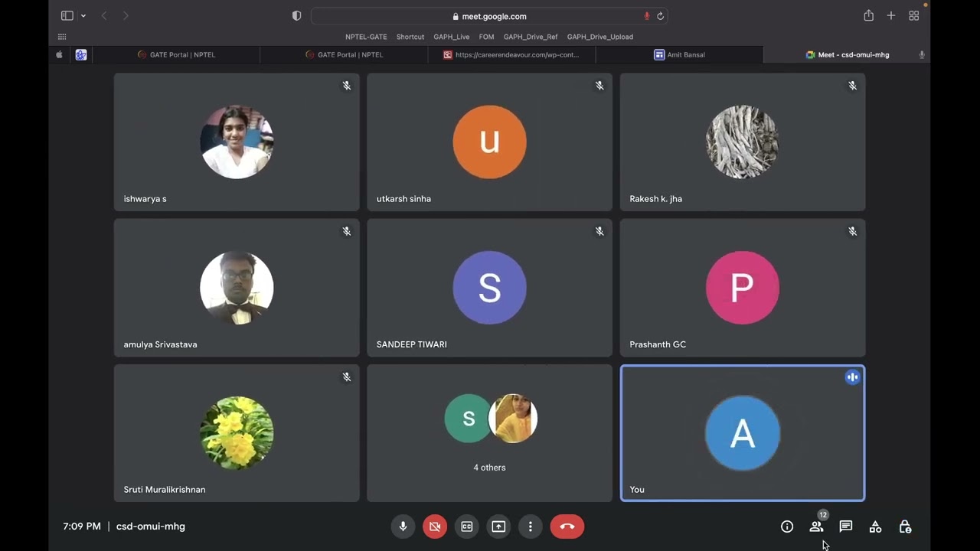The image size is (980, 551).
Task: Click audio indicator on You tile
Action: click(852, 377)
